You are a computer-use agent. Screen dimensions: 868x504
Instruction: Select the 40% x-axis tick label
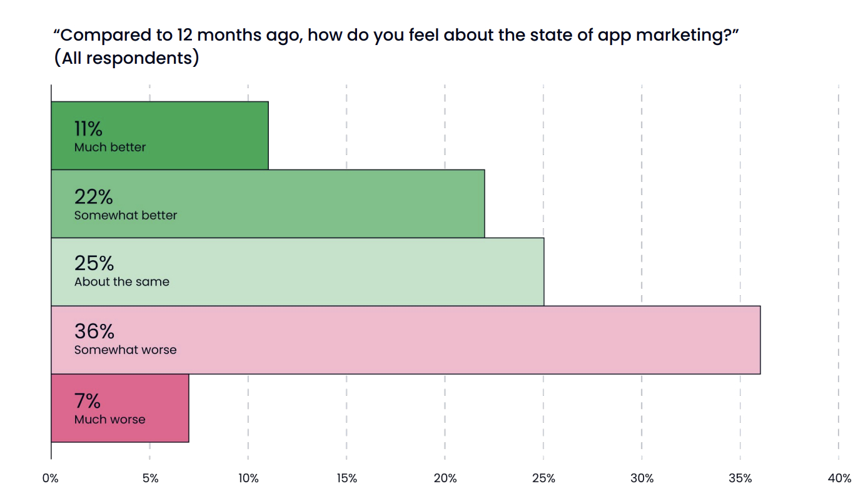pos(839,479)
